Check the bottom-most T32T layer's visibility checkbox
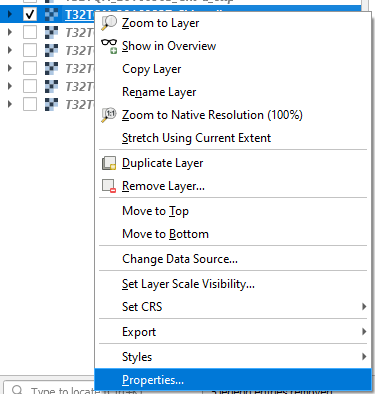Image resolution: width=375 pixels, height=394 pixels. click(x=30, y=104)
